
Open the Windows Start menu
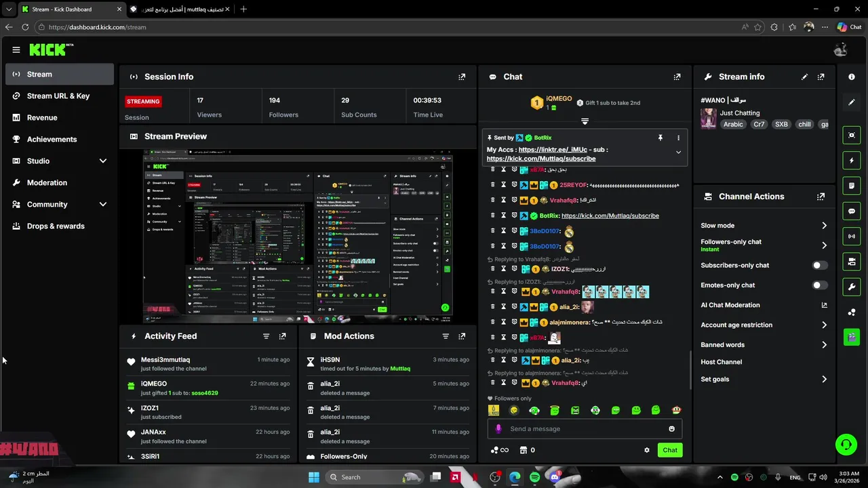[x=314, y=477]
